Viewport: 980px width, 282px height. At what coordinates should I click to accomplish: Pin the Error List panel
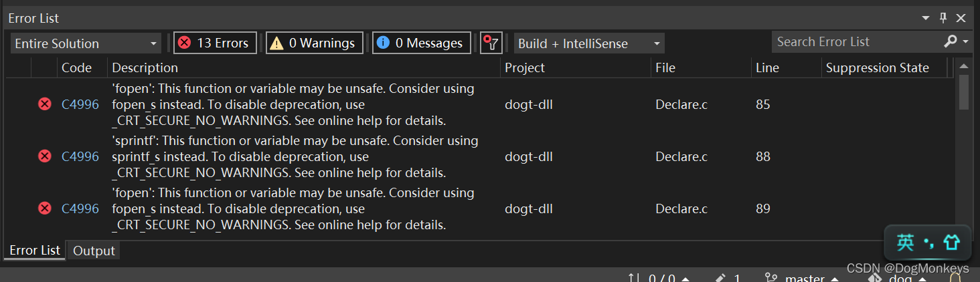tap(944, 18)
